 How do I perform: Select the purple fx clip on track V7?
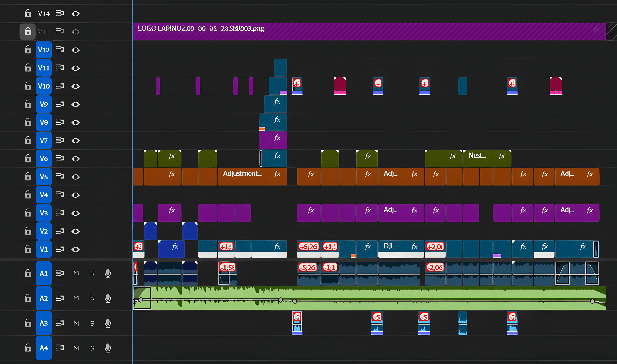(273, 140)
